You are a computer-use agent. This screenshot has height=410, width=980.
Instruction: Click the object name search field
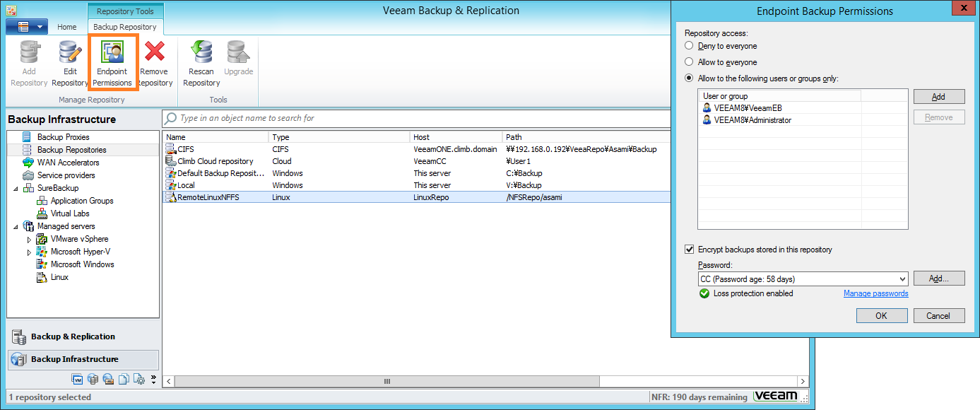(x=417, y=118)
